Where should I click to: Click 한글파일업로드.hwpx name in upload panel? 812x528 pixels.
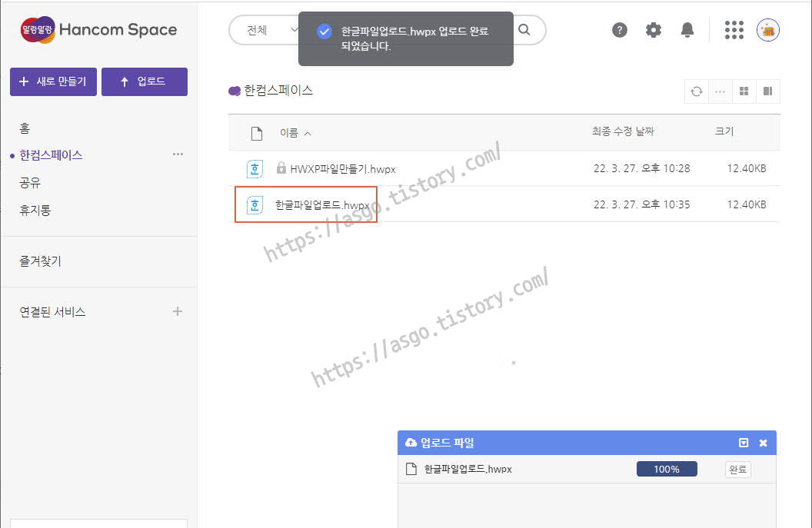(468, 469)
